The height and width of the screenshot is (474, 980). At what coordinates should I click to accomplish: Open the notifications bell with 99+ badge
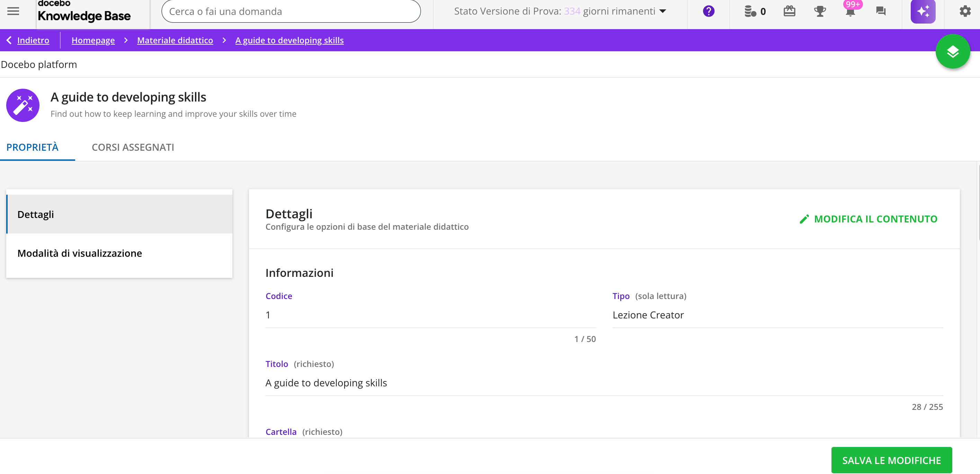coord(850,12)
